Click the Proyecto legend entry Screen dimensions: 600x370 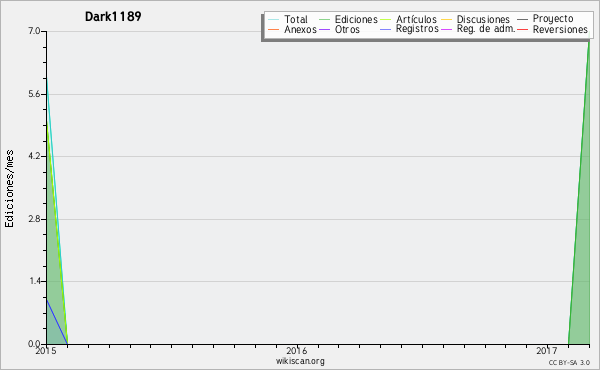[x=545, y=18]
